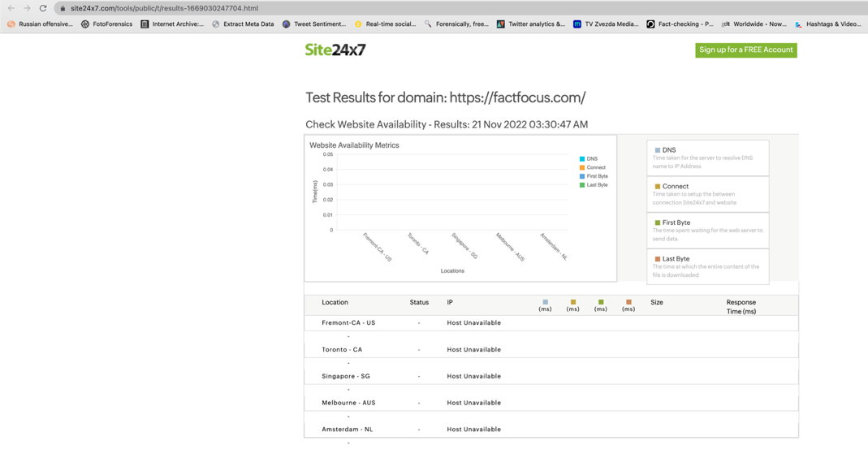Click the Locations axis label in chart

pyautogui.click(x=452, y=270)
